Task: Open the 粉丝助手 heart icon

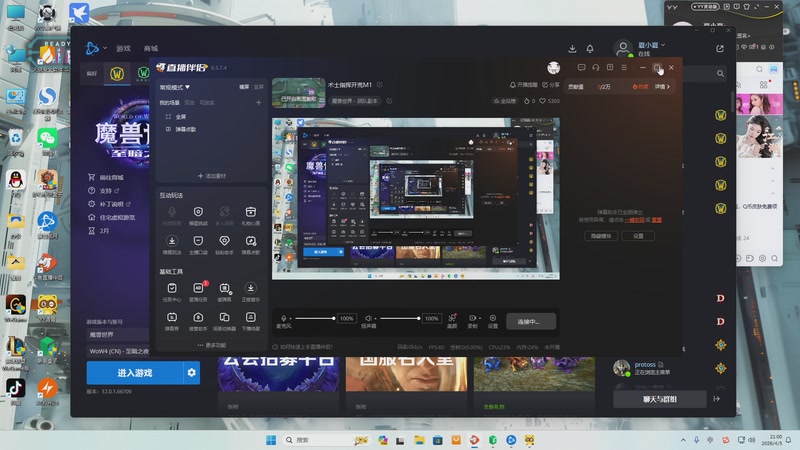Action: 224,241
